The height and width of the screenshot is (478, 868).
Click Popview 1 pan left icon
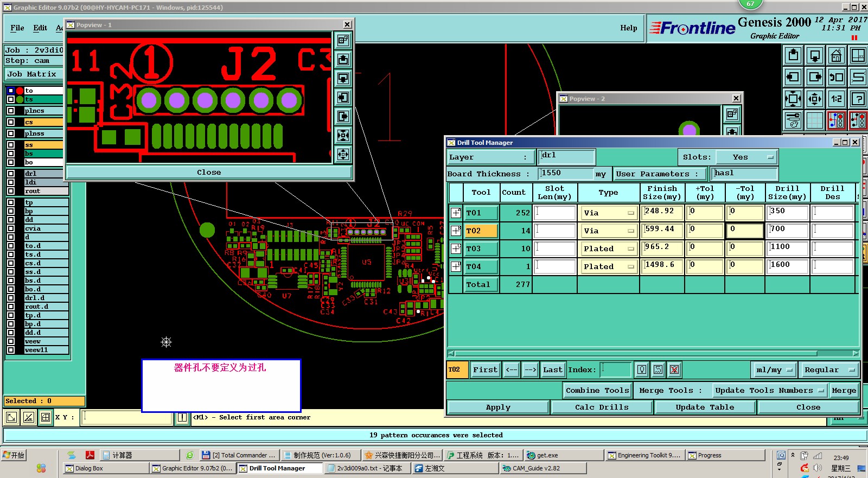point(343,97)
